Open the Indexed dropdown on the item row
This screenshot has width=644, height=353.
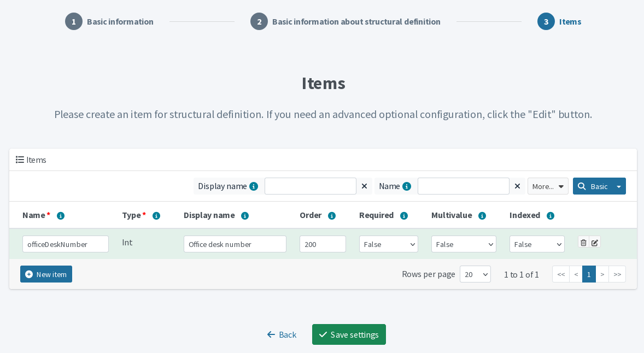[x=537, y=244]
